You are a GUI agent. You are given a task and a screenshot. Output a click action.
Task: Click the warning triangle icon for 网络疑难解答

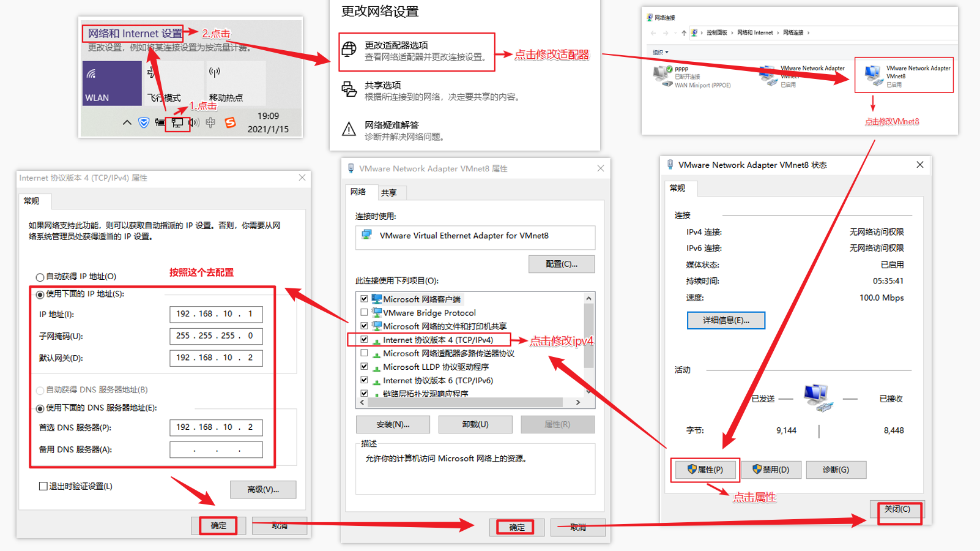tap(349, 129)
